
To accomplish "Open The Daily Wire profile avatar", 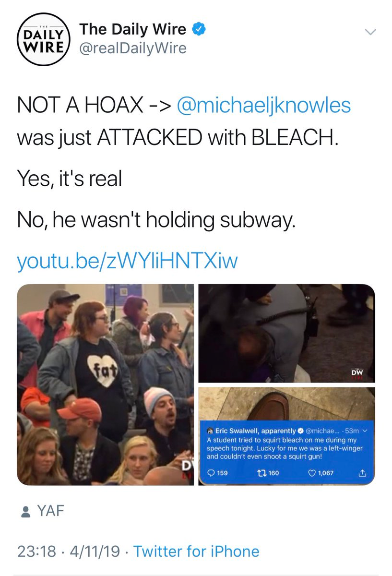I will pyautogui.click(x=41, y=41).
